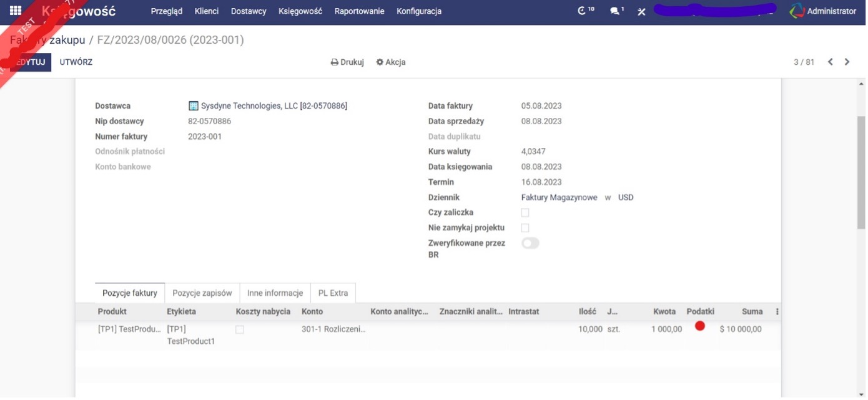Toggle the Nie zamykaj projektu checkbox
Image resolution: width=868 pixels, height=400 pixels.
(x=525, y=228)
